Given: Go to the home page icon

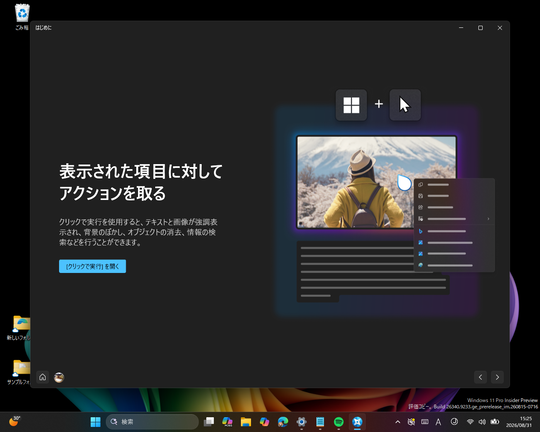Looking at the screenshot, I should click(x=42, y=377).
